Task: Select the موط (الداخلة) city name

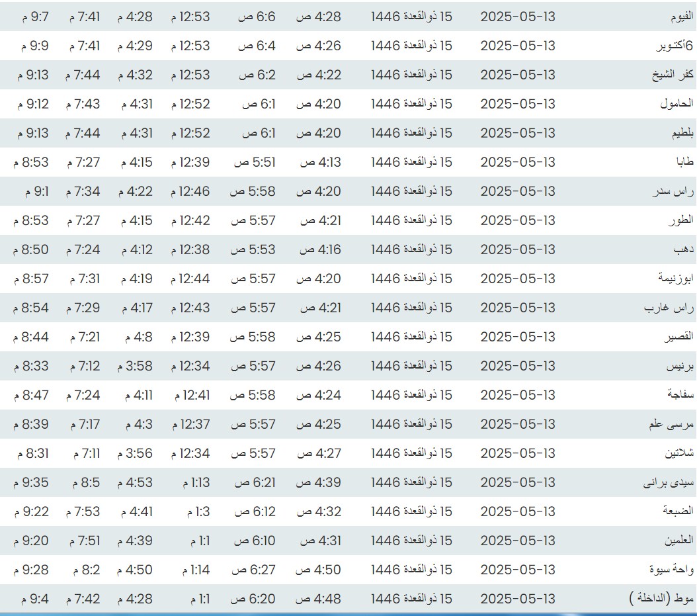Action: 661,599
